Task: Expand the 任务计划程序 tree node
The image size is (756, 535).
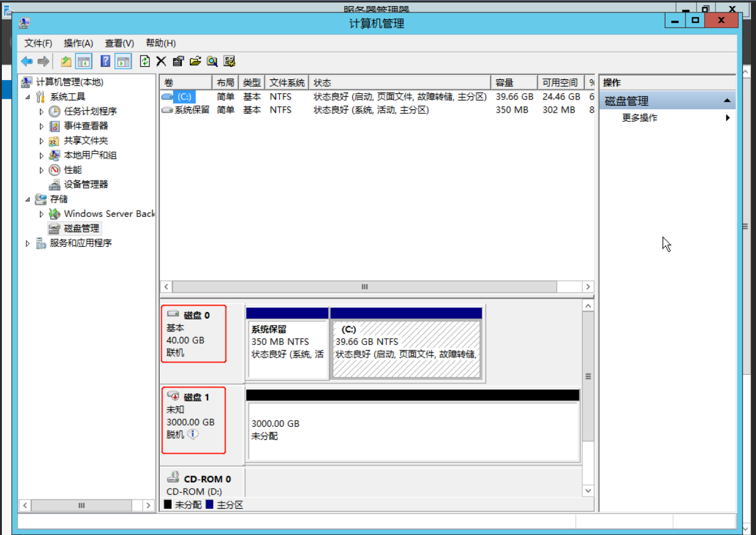Action: point(42,112)
